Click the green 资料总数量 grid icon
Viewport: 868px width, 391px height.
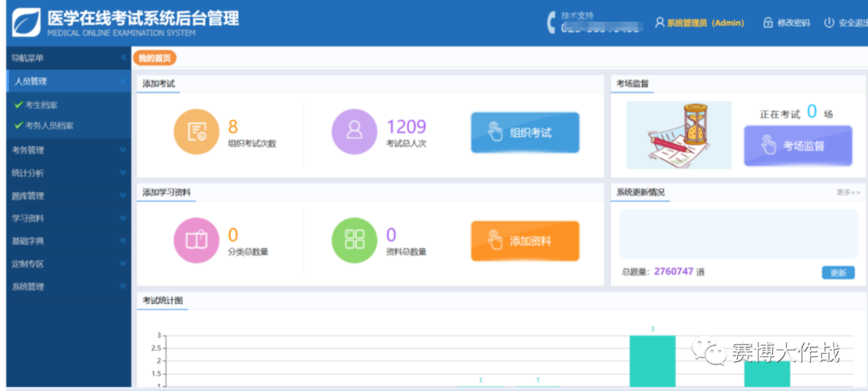click(354, 241)
